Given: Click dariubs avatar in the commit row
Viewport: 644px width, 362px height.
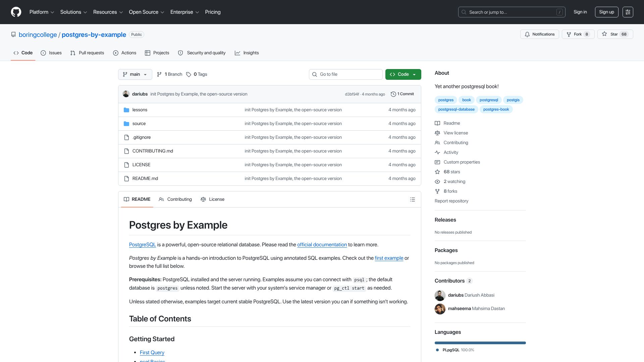Looking at the screenshot, I should [x=126, y=94].
